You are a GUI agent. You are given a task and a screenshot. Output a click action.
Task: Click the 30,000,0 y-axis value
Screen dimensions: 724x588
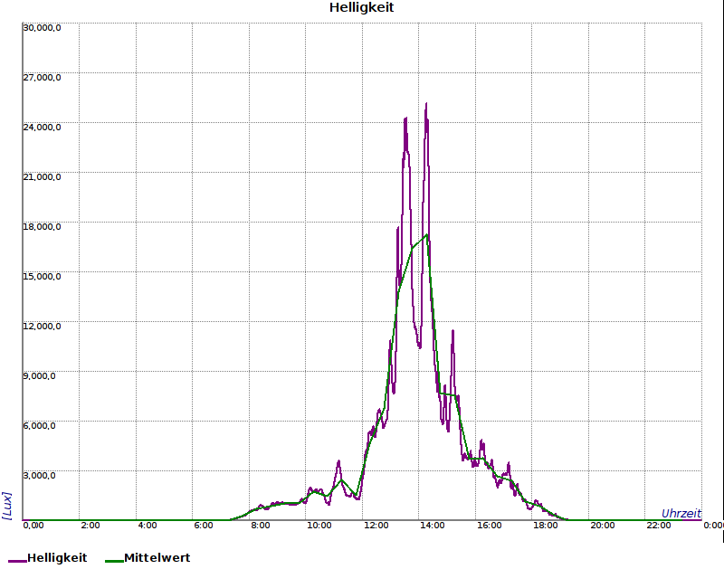[42, 28]
